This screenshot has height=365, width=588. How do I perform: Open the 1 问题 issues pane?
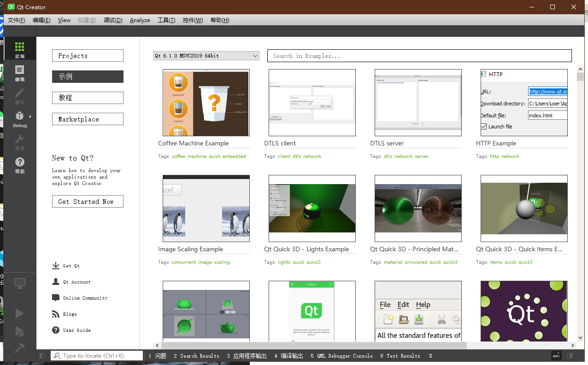pyautogui.click(x=157, y=356)
